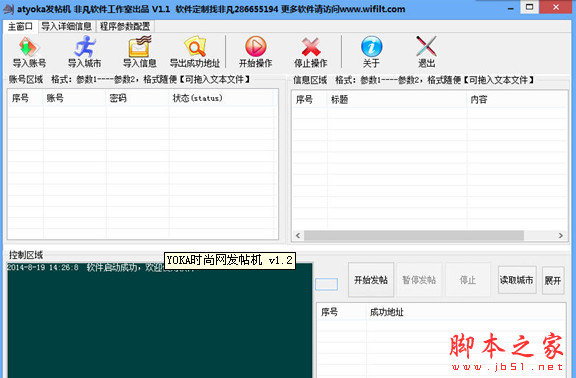576x378 pixels.
Task: Click the info list scroll left arrow
Action: (298, 235)
